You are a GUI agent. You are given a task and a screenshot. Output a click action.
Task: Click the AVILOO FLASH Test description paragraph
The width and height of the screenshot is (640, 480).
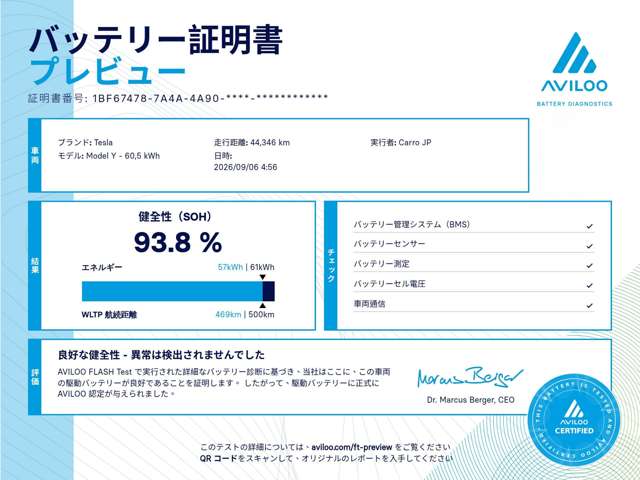tap(224, 383)
